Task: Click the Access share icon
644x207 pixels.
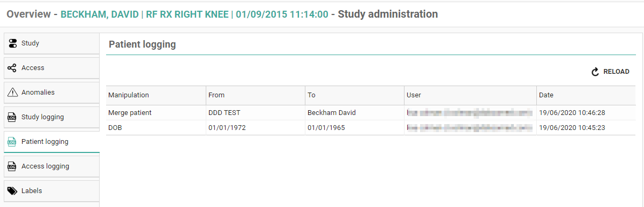Action: [x=12, y=68]
